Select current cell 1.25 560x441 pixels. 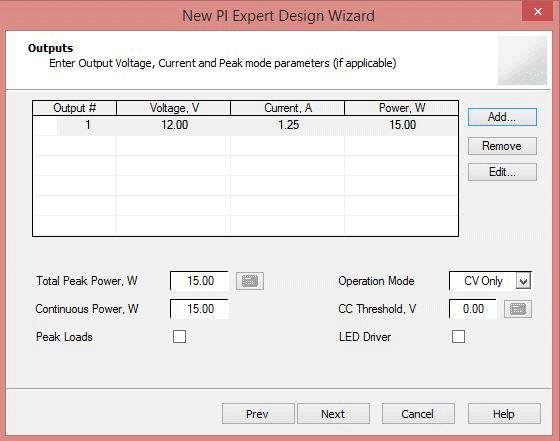[x=288, y=125]
